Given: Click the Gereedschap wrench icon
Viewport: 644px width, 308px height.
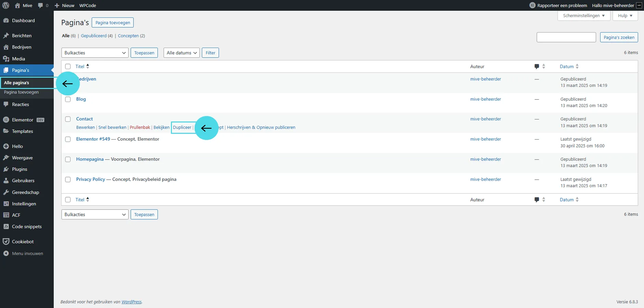Looking at the screenshot, I should pos(6,192).
